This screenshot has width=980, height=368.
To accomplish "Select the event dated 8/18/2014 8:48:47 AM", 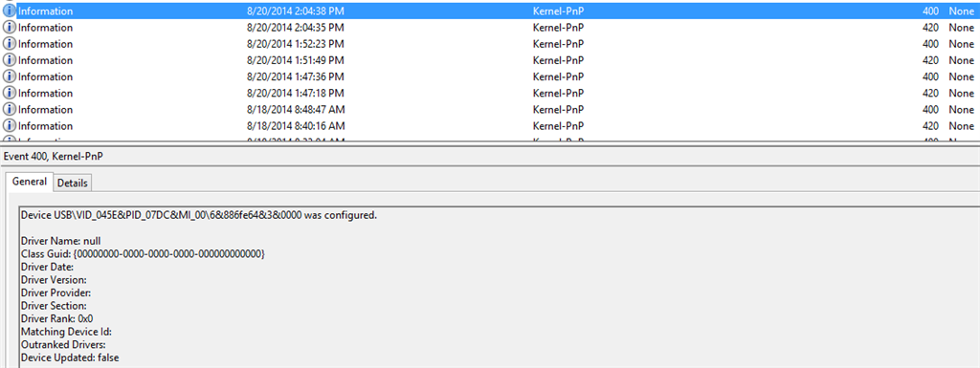I will (x=490, y=109).
